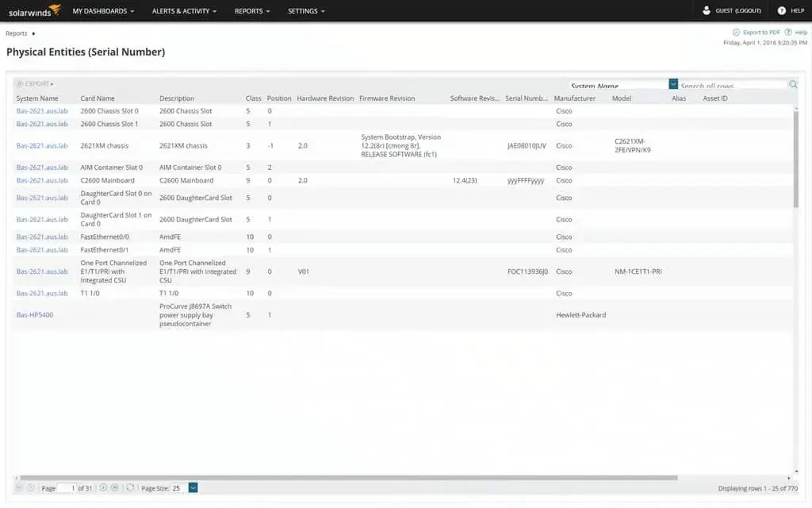Screen dimensions: 812x508
Task: Click hardware revision V01 cell
Action: (304, 271)
